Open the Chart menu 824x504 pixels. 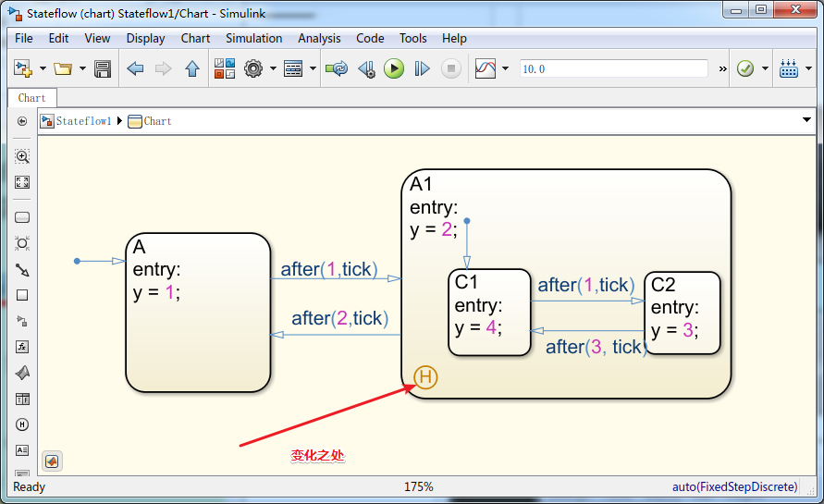[x=195, y=38]
